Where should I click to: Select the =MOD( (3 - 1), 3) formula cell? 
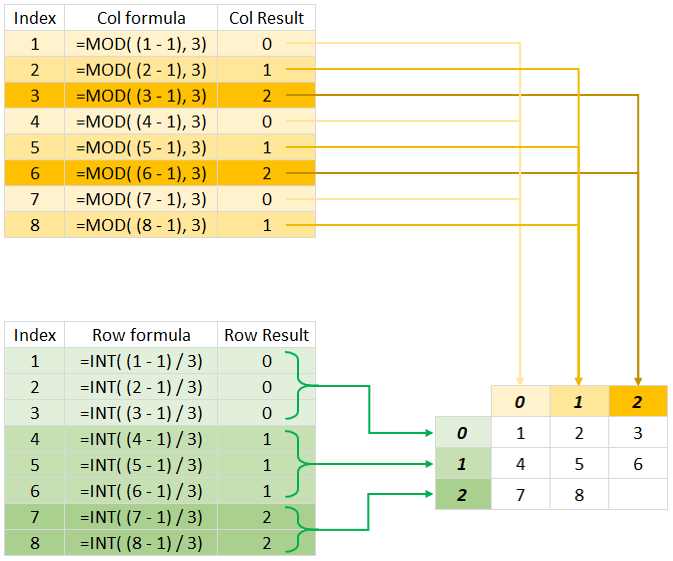click(x=141, y=96)
